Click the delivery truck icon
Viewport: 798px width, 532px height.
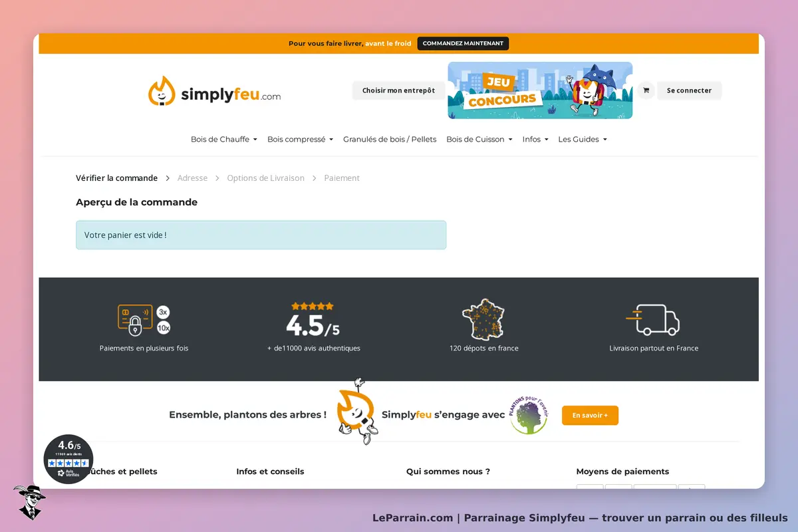coord(654,320)
